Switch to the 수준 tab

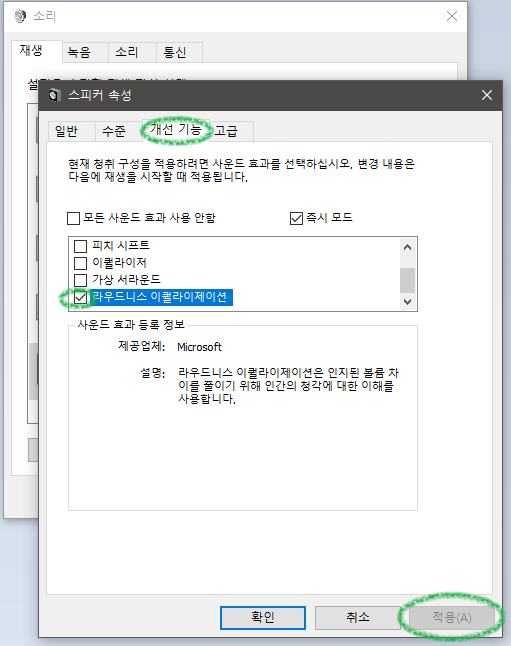[119, 131]
